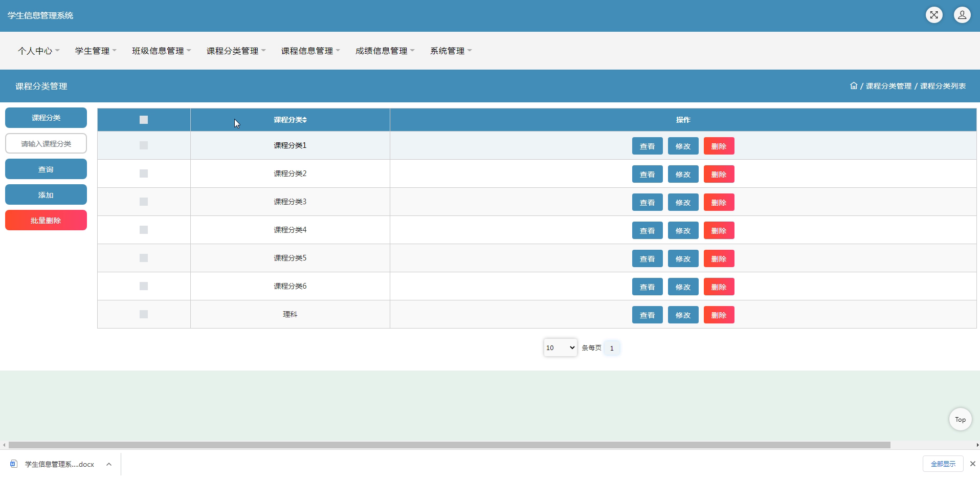Expand the 学生管理 menu
This screenshot has width=980, height=478.
[x=96, y=51]
